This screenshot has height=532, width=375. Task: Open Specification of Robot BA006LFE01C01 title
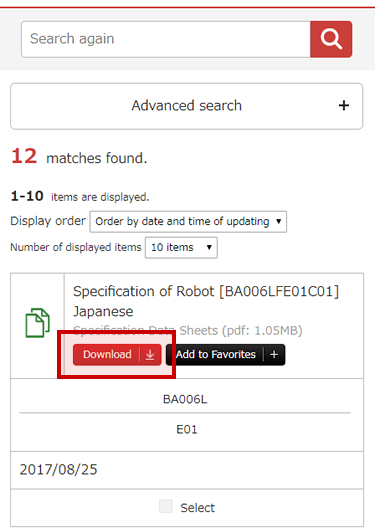coord(206,301)
